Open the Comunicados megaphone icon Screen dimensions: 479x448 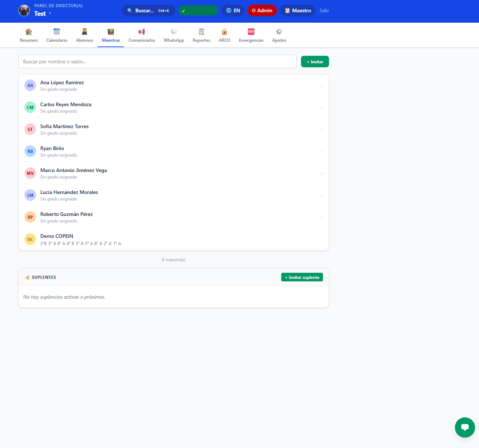(x=142, y=32)
